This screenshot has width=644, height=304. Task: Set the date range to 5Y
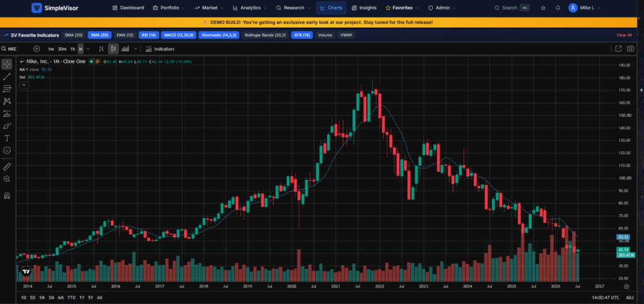pyautogui.click(x=91, y=298)
